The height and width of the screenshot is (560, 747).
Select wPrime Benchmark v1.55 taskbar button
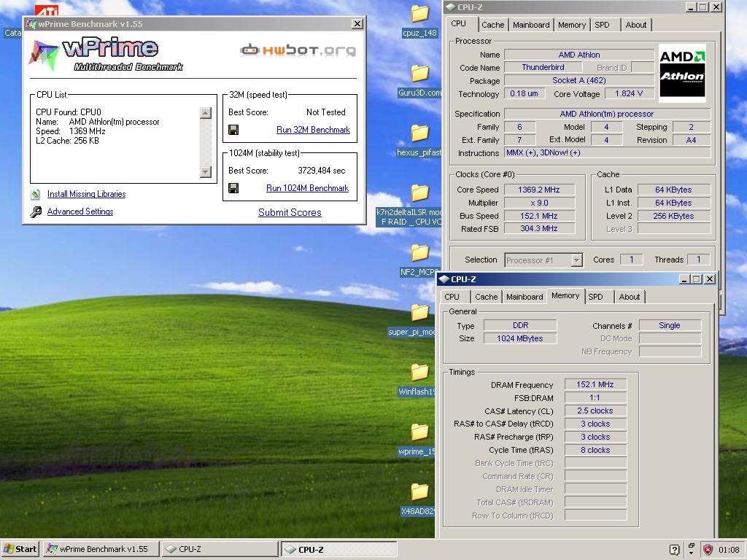coord(101,549)
